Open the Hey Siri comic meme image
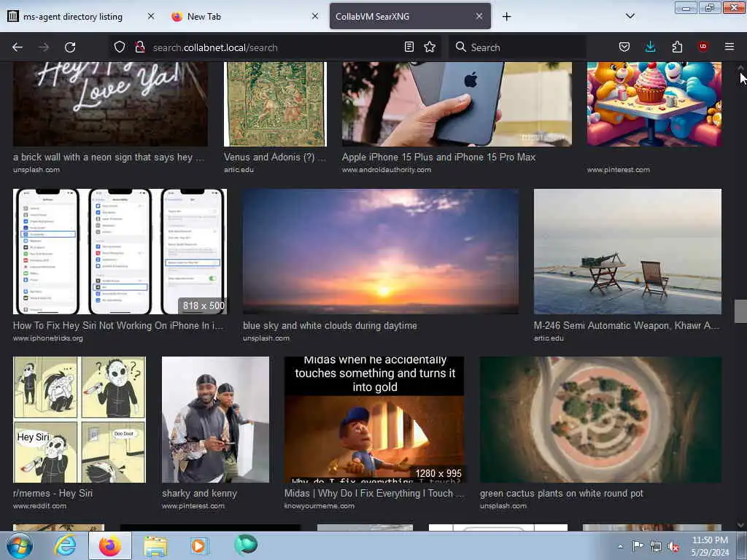Screen dimensions: 747x560 pos(79,419)
